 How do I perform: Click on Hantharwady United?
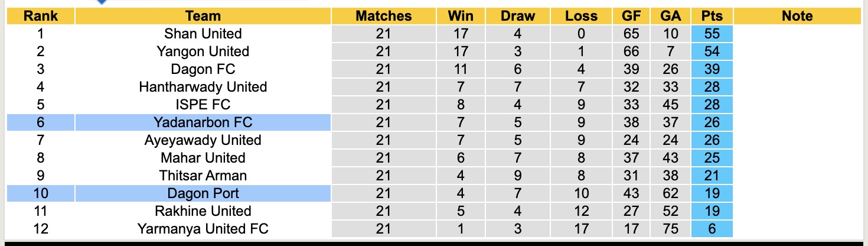[203, 87]
